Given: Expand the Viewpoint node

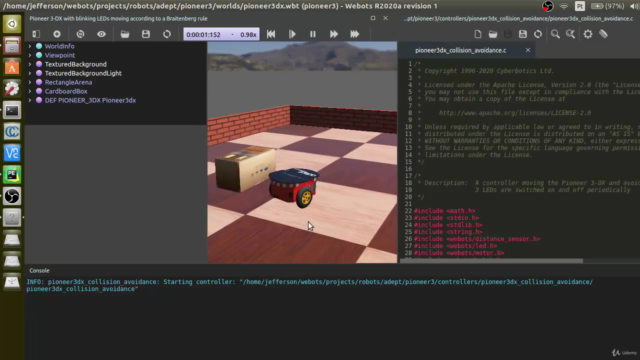Looking at the screenshot, I should pos(30,55).
